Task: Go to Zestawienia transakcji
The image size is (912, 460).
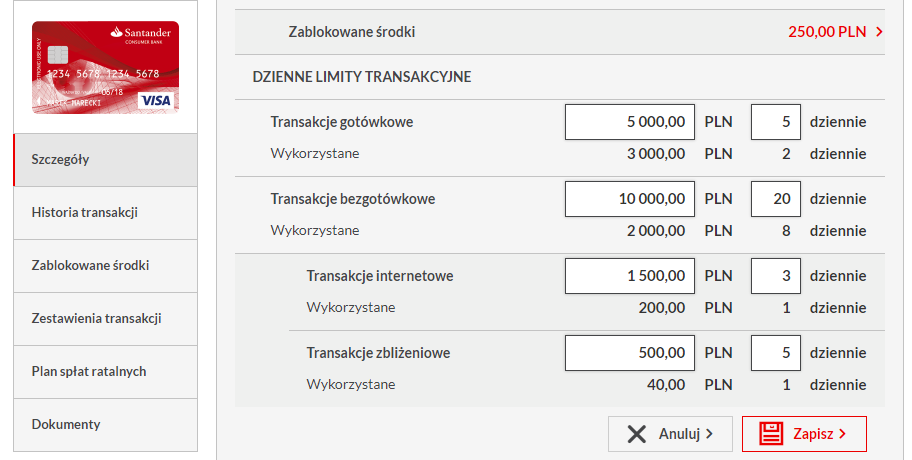Action: tap(105, 319)
